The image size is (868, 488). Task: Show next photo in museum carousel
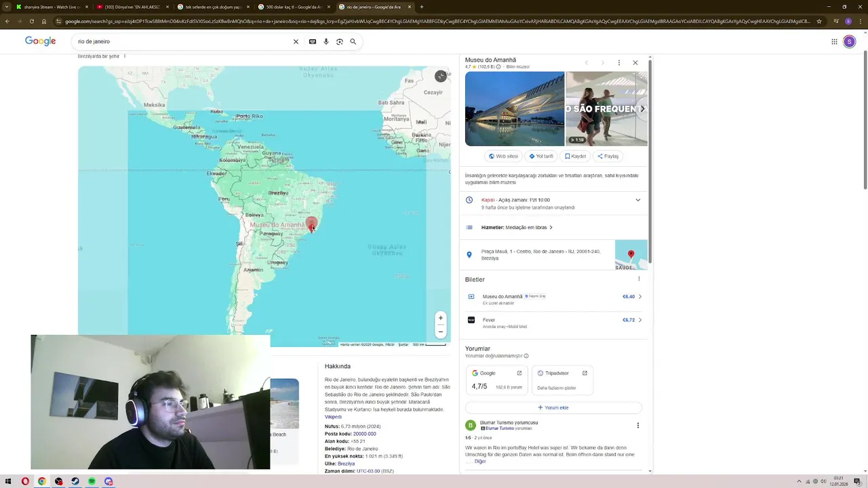tap(642, 108)
